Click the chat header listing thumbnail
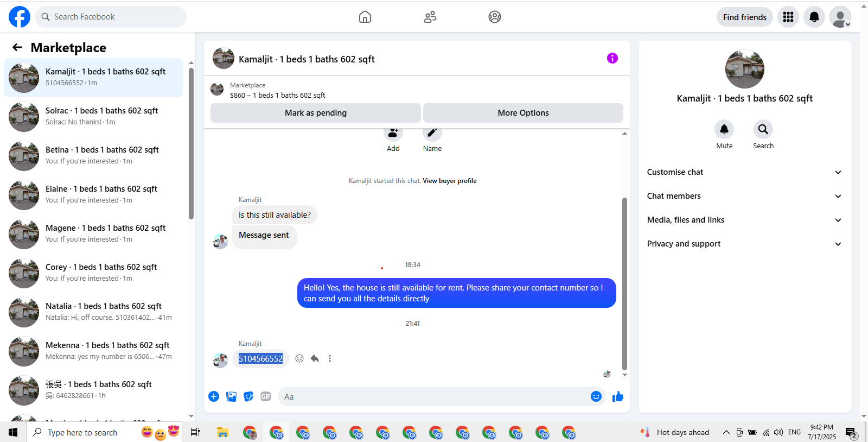 click(224, 58)
